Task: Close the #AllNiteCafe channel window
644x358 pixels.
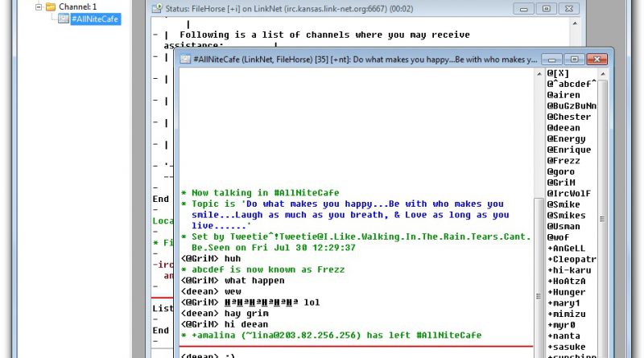Action: (x=597, y=59)
